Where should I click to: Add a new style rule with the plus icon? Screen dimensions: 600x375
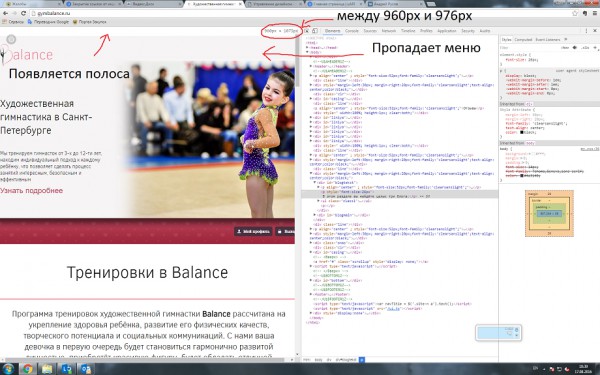coord(595,48)
